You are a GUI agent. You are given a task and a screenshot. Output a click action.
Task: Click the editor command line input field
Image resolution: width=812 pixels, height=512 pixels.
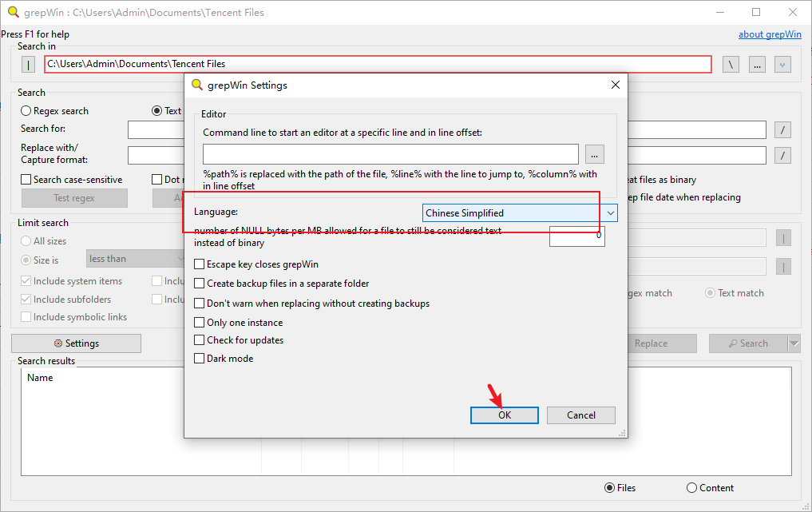[390, 154]
